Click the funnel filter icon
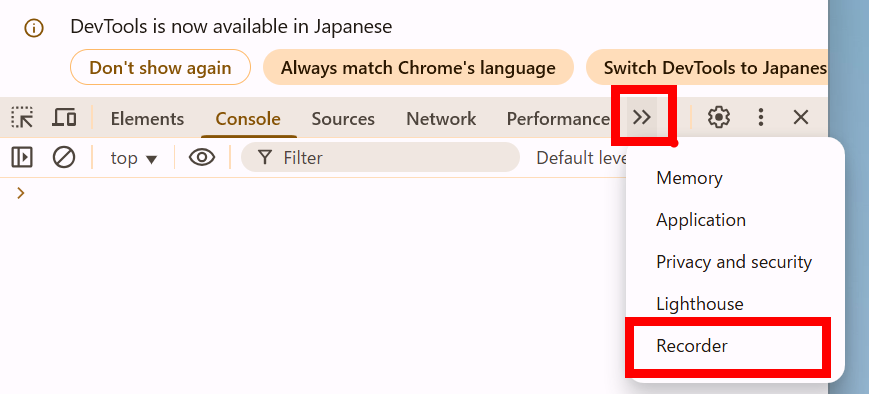The height and width of the screenshot is (394, 869). (265, 158)
